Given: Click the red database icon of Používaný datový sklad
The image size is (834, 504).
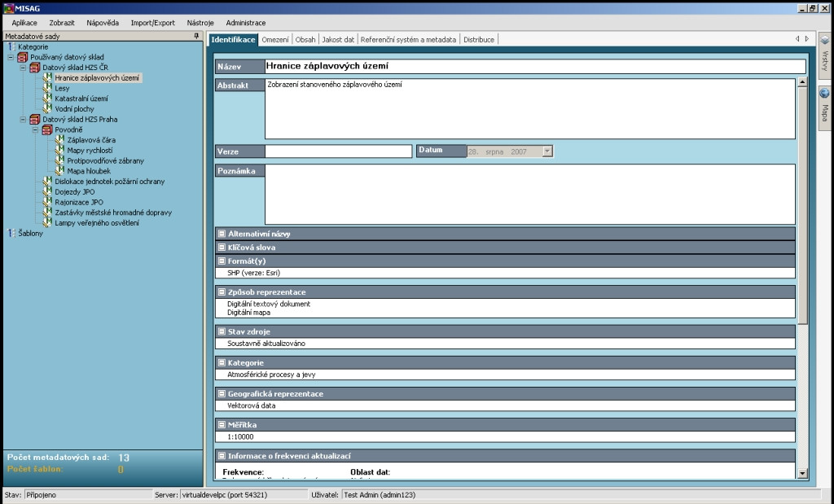Looking at the screenshot, I should 22,57.
